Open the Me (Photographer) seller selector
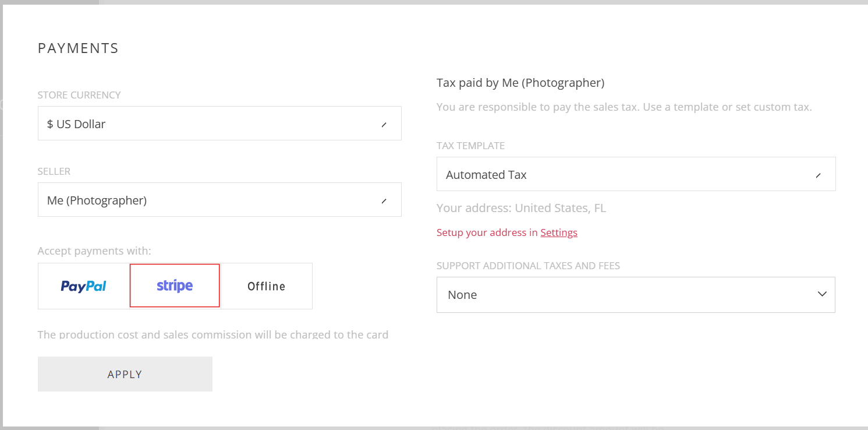 [x=219, y=199]
